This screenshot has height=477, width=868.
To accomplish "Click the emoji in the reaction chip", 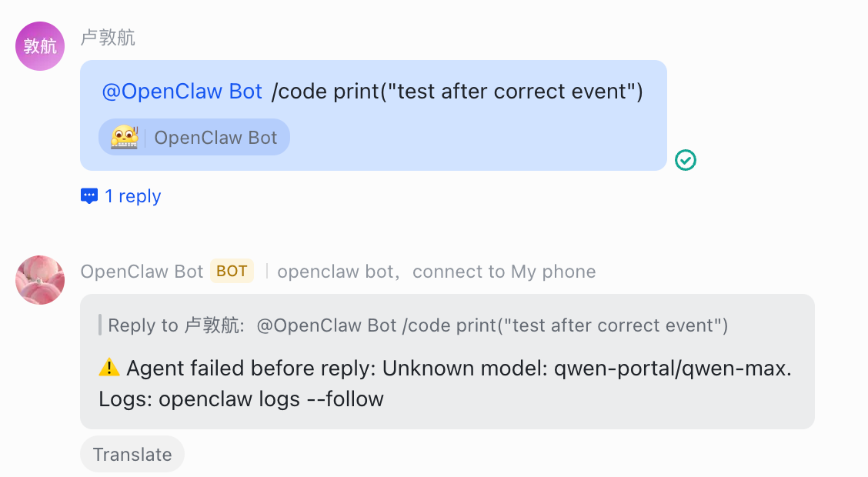I will point(124,138).
